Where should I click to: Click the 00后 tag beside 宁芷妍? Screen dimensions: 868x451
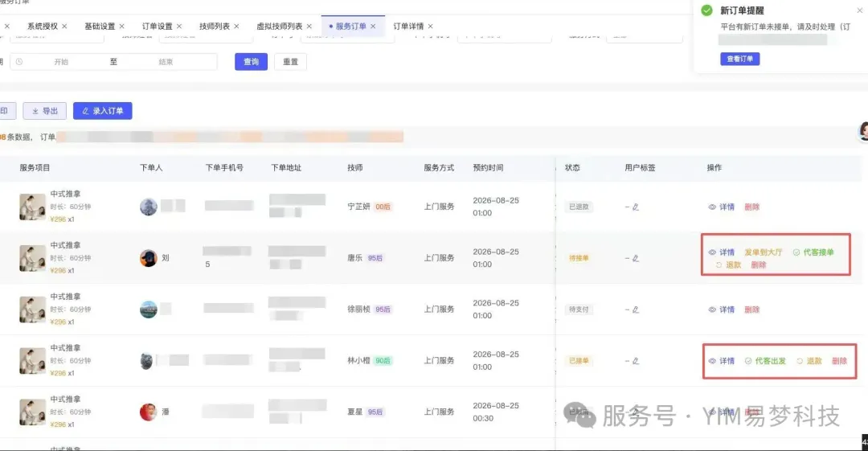383,207
